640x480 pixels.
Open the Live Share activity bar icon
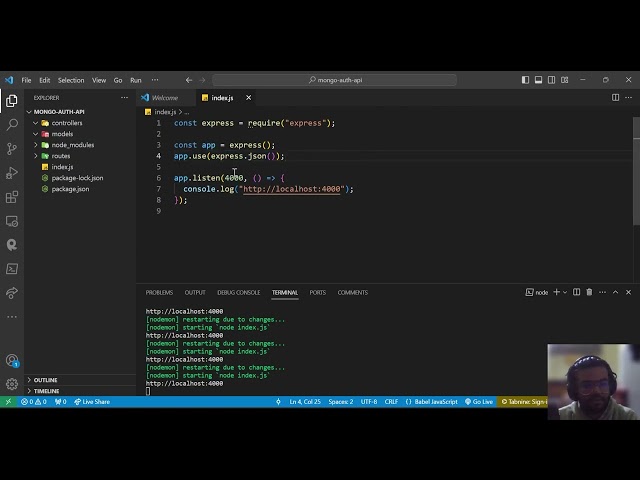pyautogui.click(x=12, y=293)
